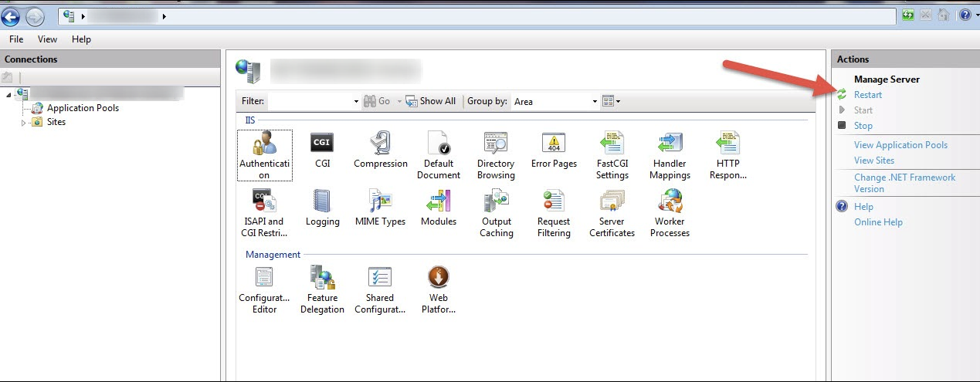Open the CGI feature icon
This screenshot has width=980, height=382.
pos(322,144)
